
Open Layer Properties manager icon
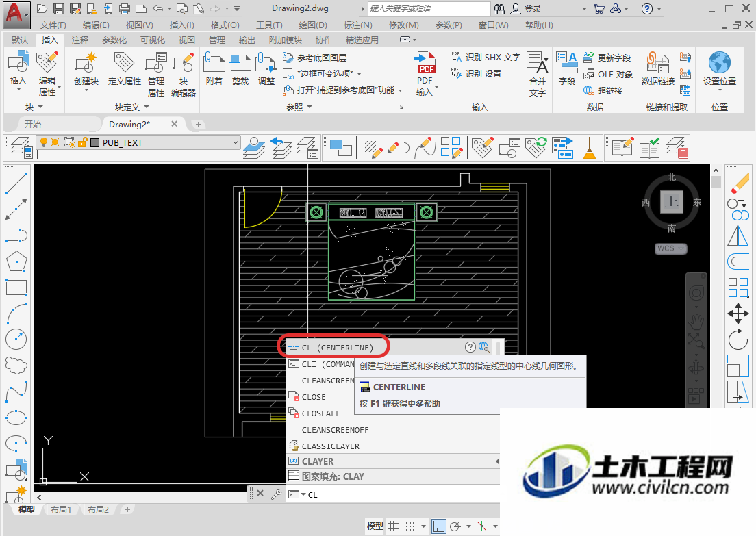[21, 147]
